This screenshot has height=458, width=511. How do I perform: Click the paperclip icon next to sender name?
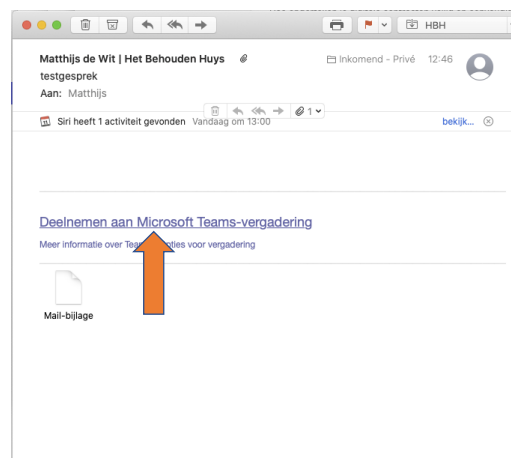pos(244,59)
